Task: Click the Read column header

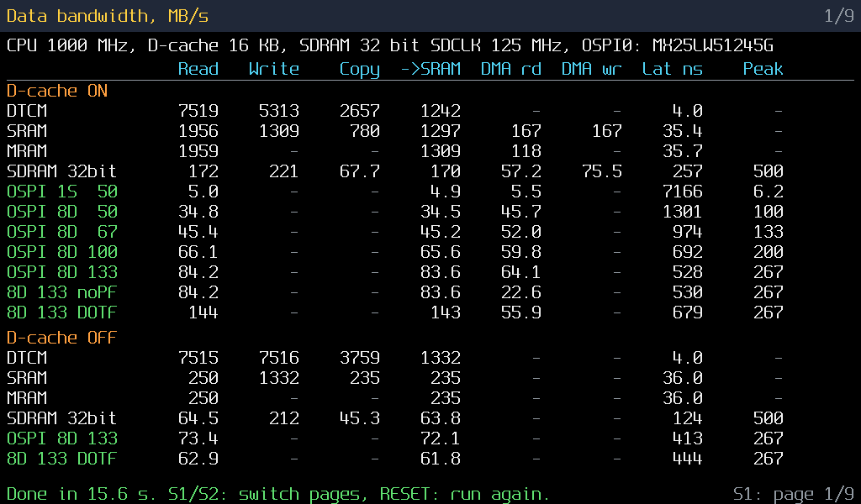Action: (198, 69)
